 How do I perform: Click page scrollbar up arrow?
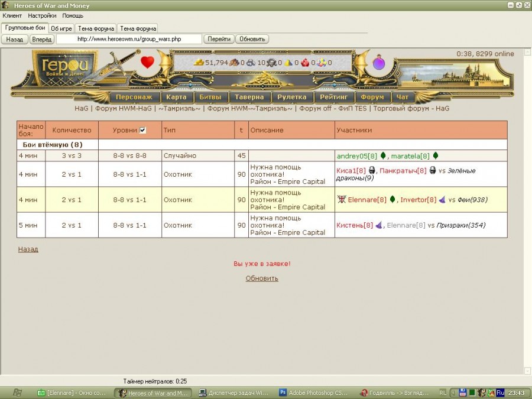point(528,52)
